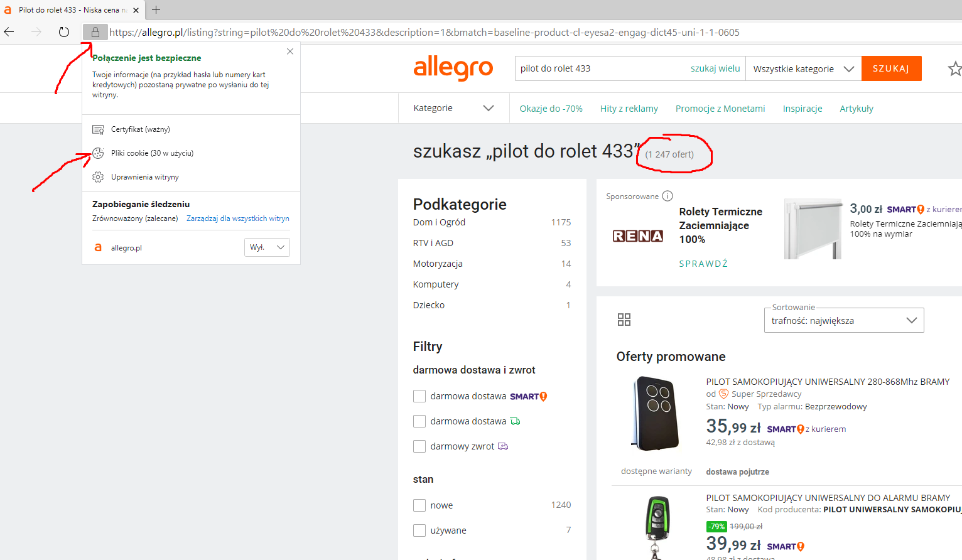The height and width of the screenshot is (560, 962).
Task: Click the favorites star icon
Action: tap(954, 68)
